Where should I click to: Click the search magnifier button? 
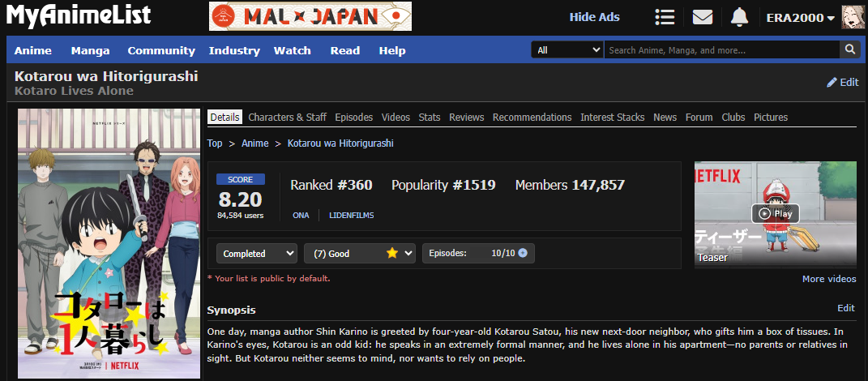click(x=849, y=49)
